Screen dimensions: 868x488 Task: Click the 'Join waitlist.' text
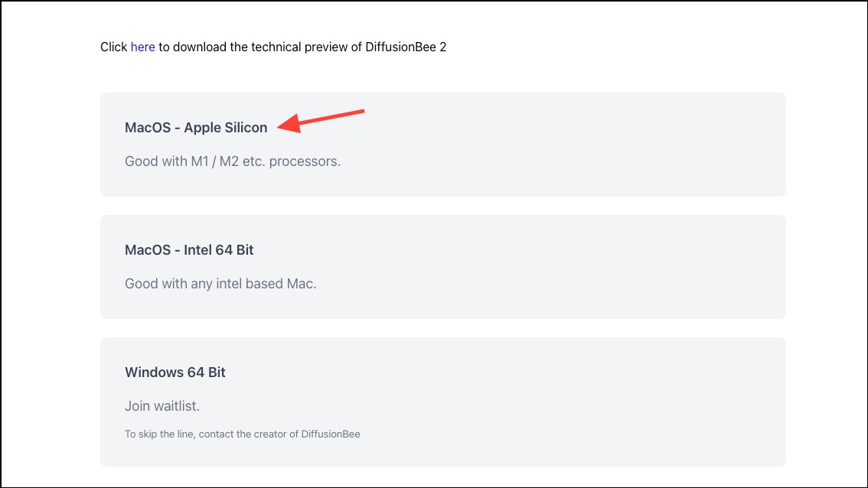162,406
